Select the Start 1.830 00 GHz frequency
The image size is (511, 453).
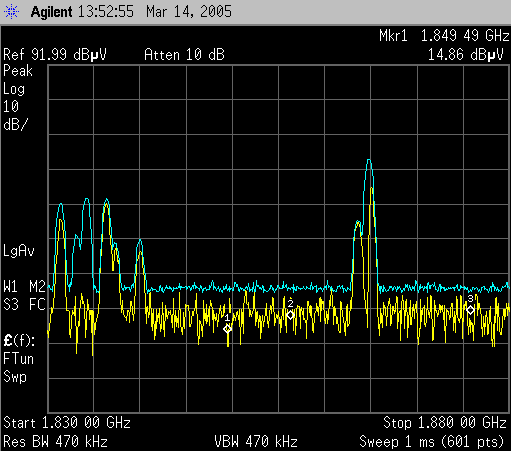click(x=67, y=423)
